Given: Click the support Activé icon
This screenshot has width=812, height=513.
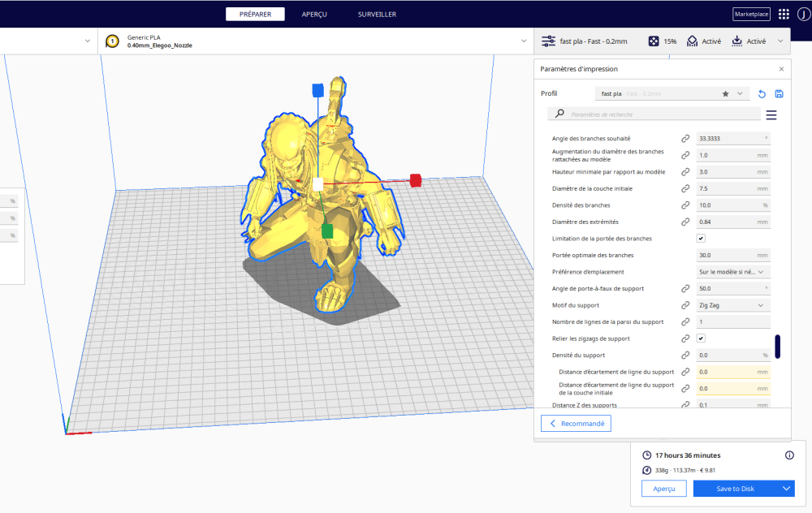Looking at the screenshot, I should 692,41.
